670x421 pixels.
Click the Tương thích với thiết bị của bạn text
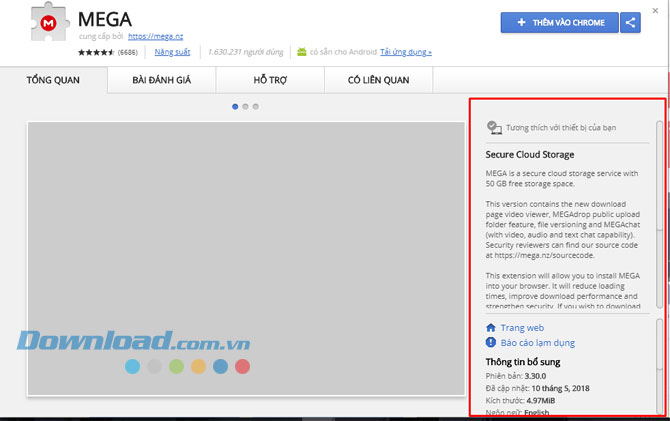pyautogui.click(x=561, y=128)
